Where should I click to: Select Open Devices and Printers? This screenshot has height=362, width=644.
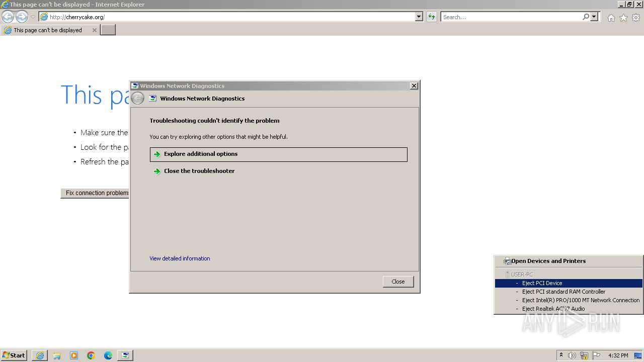point(569,261)
